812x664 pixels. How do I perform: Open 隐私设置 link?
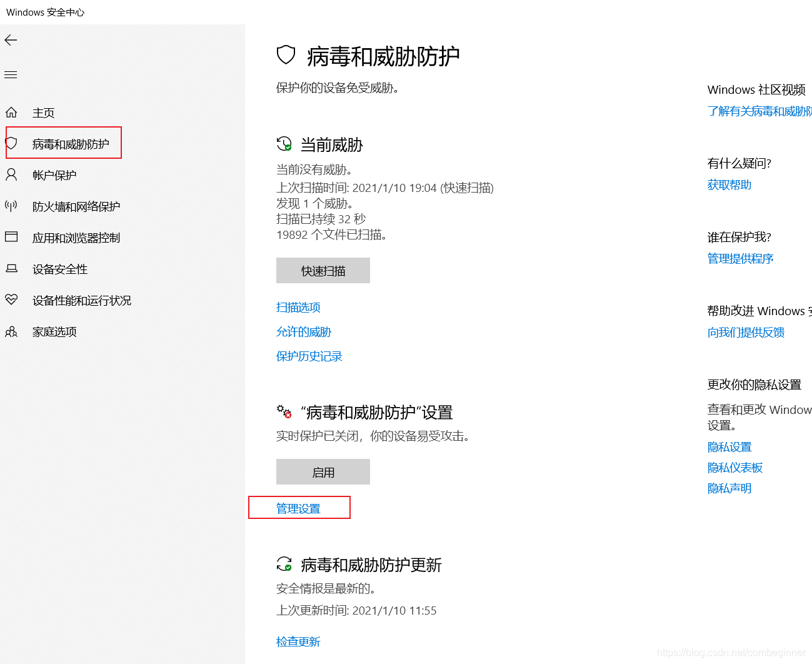tap(729, 446)
